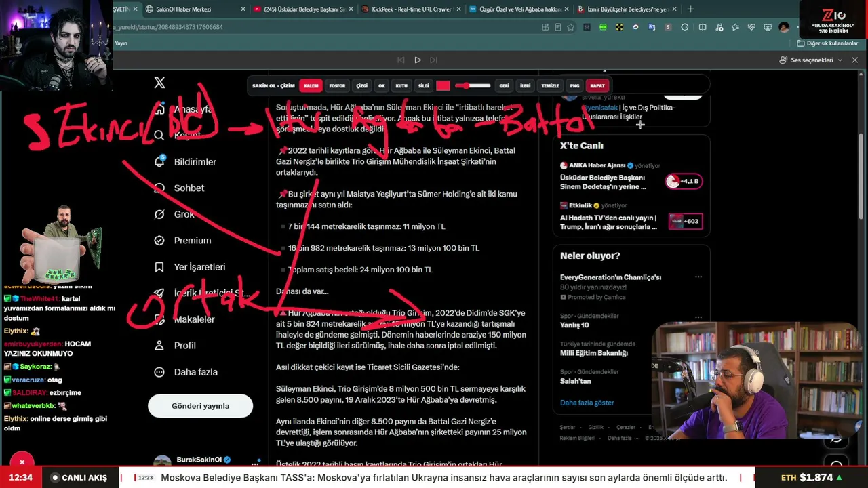
Task: Select the KALEM pen drawing tool
Action: click(311, 86)
